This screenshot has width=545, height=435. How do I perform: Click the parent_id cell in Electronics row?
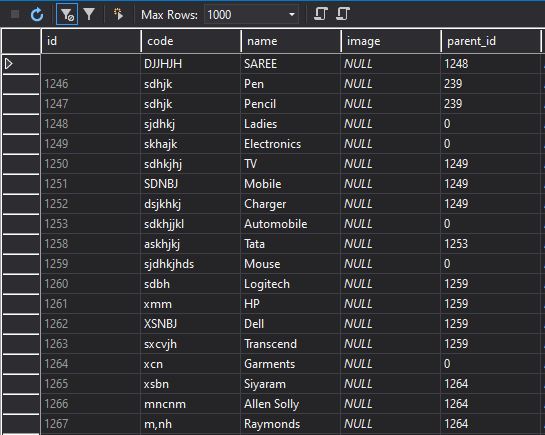pos(491,144)
